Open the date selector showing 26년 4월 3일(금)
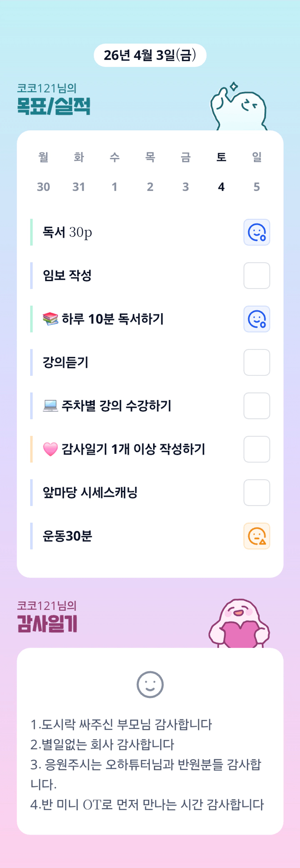Image resolution: width=300 pixels, height=868 pixels. pyautogui.click(x=150, y=55)
